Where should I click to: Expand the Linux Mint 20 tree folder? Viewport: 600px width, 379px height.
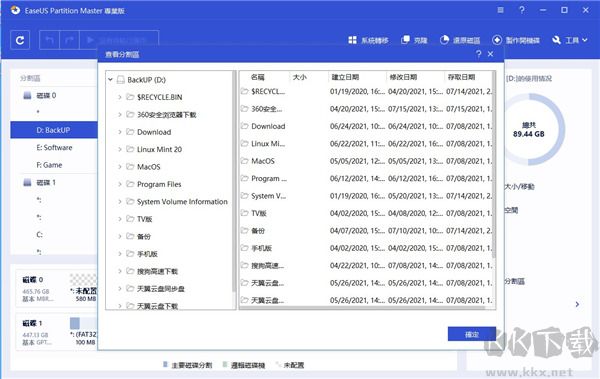(x=119, y=149)
